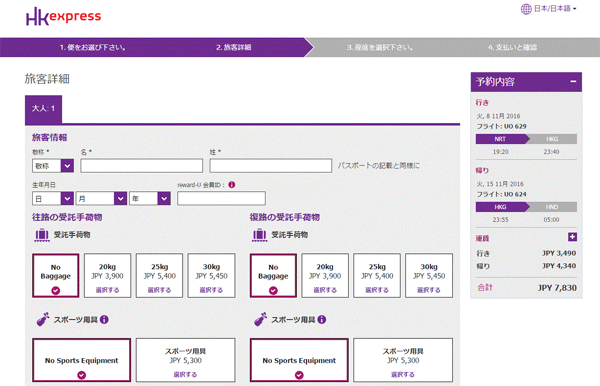600x386 pixels.
Task: Select outbound 25kg baggage JPY 5,400
Action: coord(160,275)
